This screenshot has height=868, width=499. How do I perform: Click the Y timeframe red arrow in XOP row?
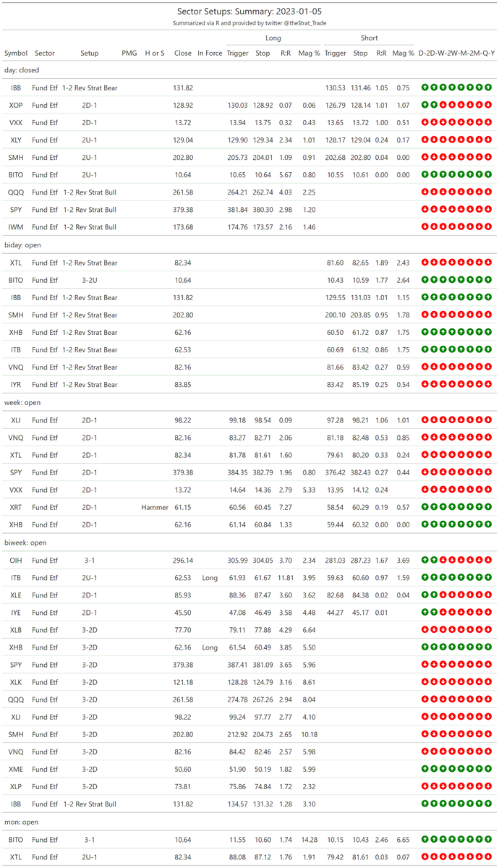(490, 106)
